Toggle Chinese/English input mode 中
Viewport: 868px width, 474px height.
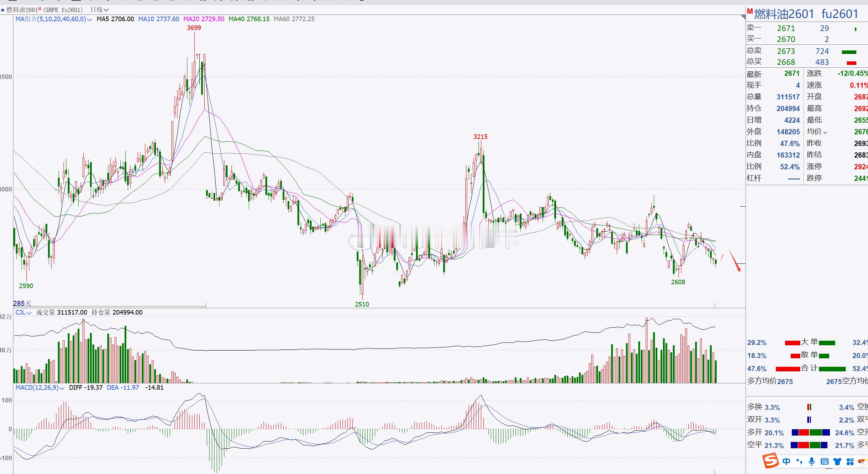click(x=786, y=461)
